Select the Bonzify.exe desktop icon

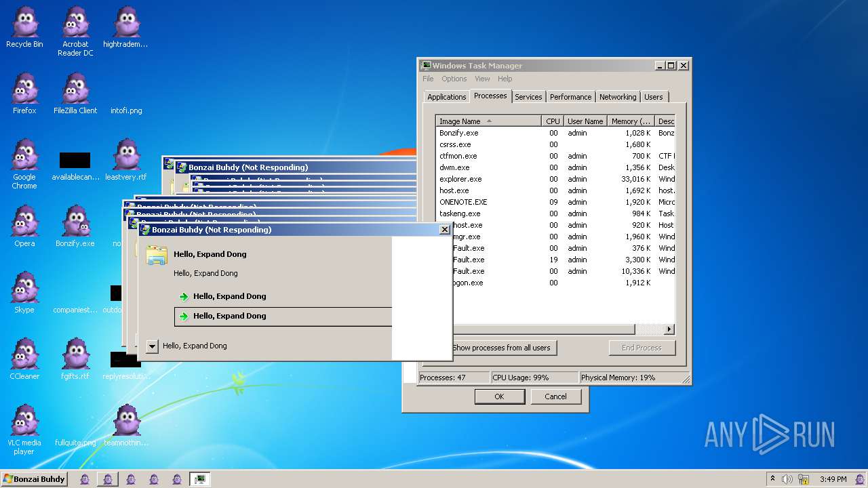click(x=75, y=226)
